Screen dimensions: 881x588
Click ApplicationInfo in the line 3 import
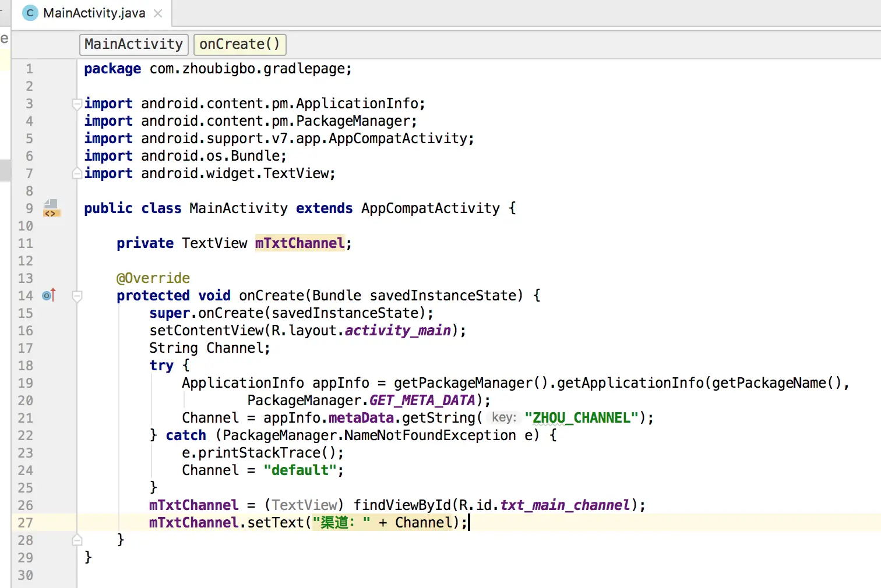(357, 104)
